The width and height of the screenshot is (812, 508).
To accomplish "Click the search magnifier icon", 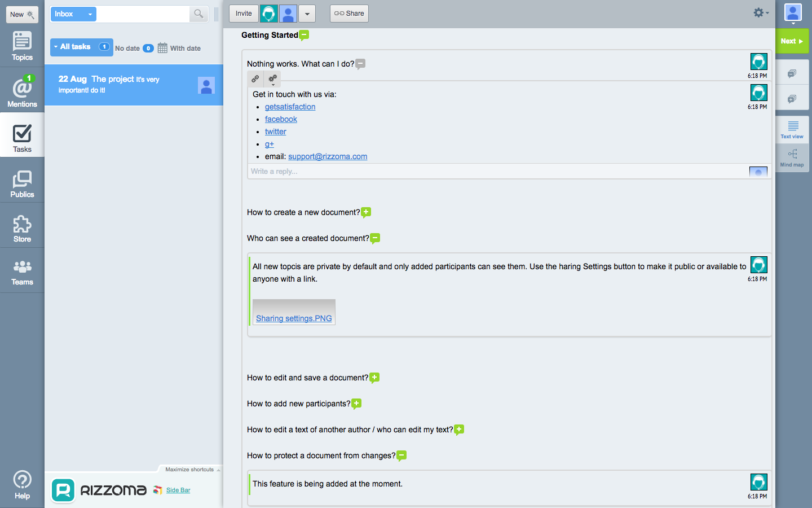I will tap(198, 14).
